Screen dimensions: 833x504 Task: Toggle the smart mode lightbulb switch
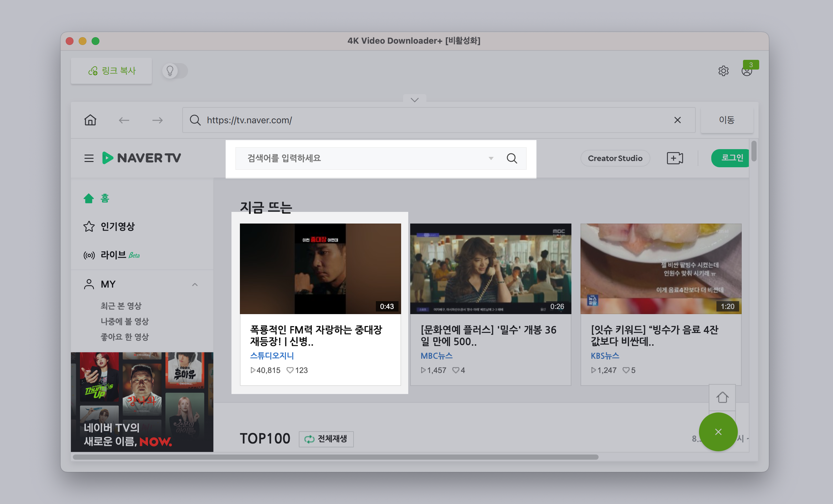pyautogui.click(x=175, y=71)
